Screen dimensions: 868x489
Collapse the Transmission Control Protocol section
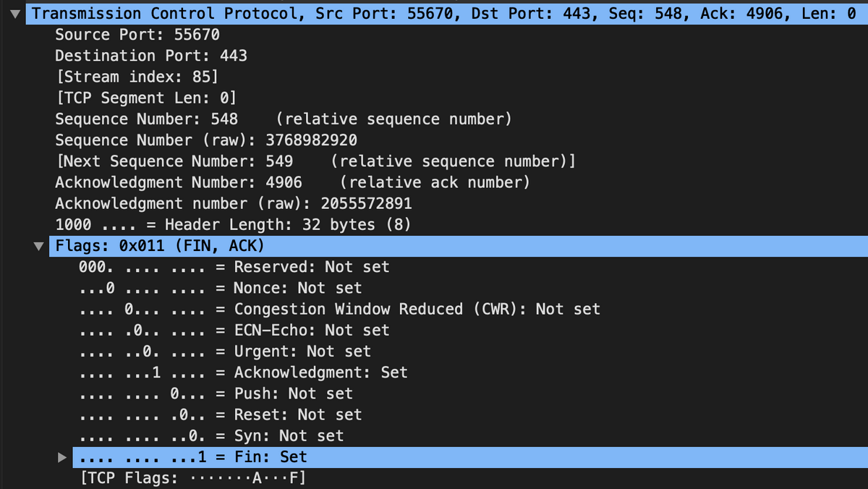(x=17, y=13)
